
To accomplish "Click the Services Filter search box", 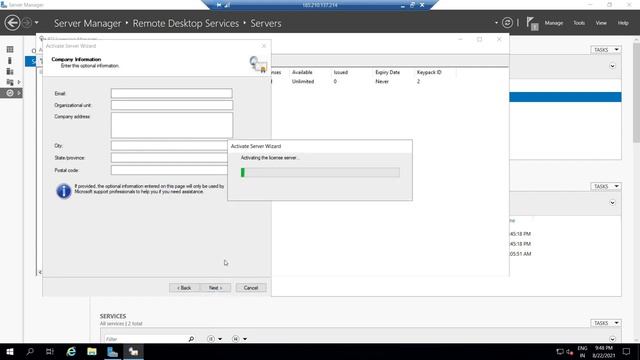I will point(145,339).
